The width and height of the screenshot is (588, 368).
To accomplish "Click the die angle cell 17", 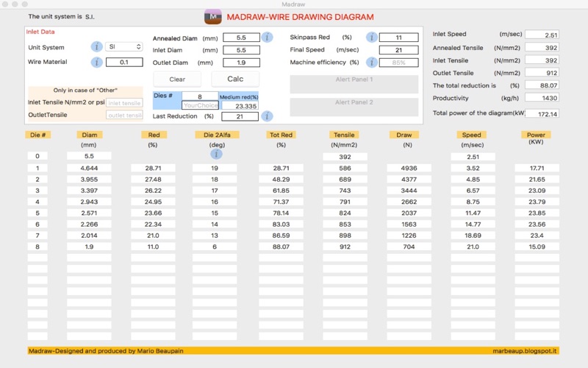I will pos(215,191).
